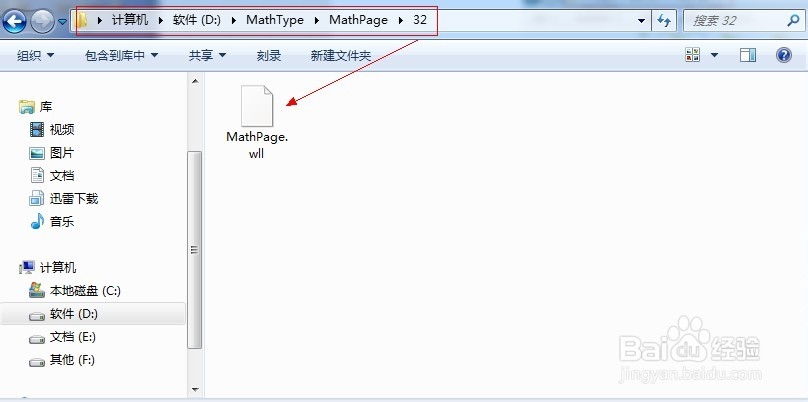Click the 音乐 music note icon

[x=37, y=222]
